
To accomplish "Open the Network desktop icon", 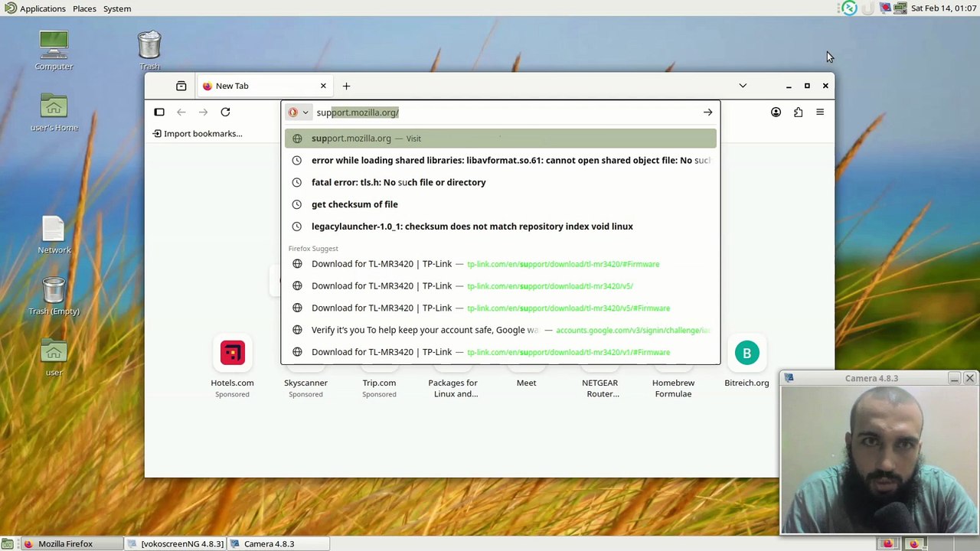I will pyautogui.click(x=54, y=234).
